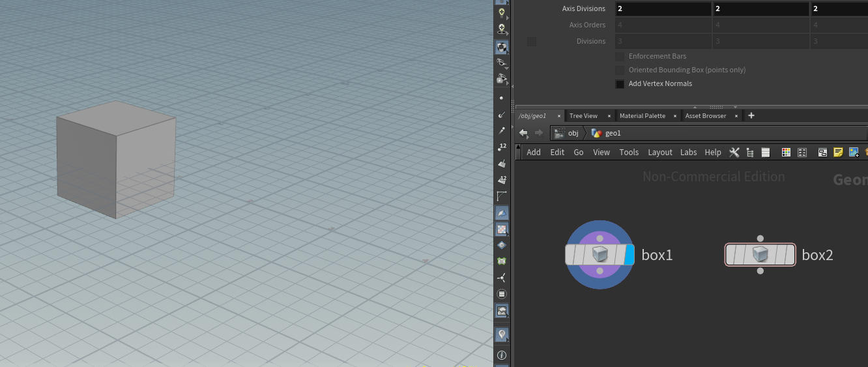Click the first Axis Divisions value field
868x367 pixels.
point(663,9)
